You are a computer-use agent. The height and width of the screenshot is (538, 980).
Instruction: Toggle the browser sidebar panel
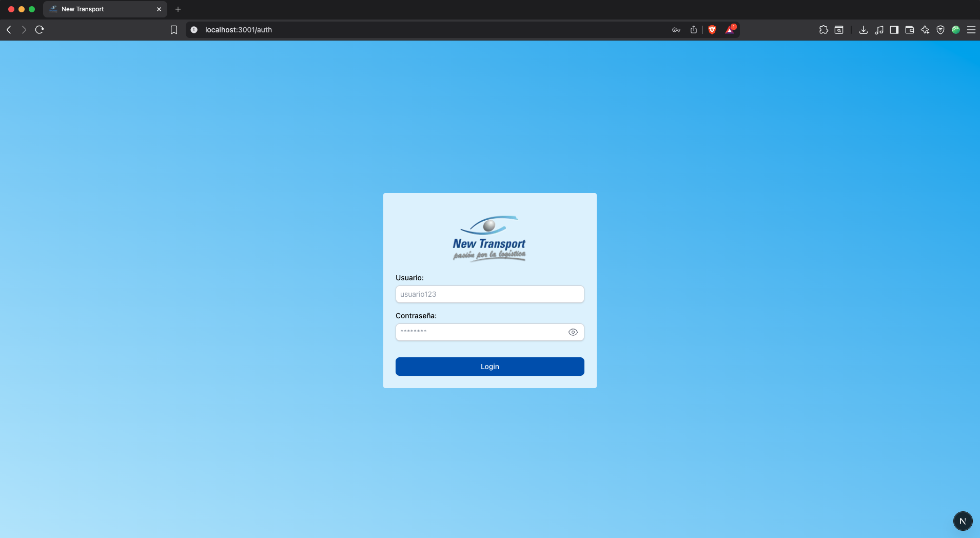coord(895,30)
